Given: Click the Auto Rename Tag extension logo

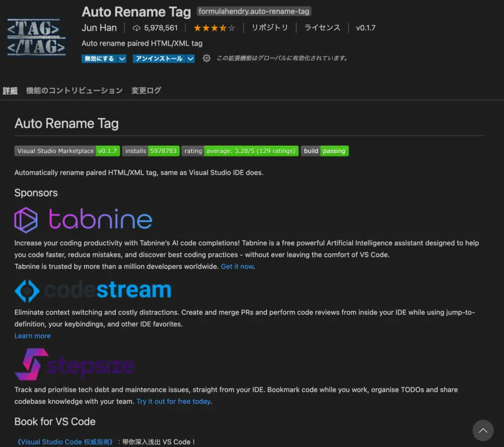Looking at the screenshot, I should click(x=36, y=37).
